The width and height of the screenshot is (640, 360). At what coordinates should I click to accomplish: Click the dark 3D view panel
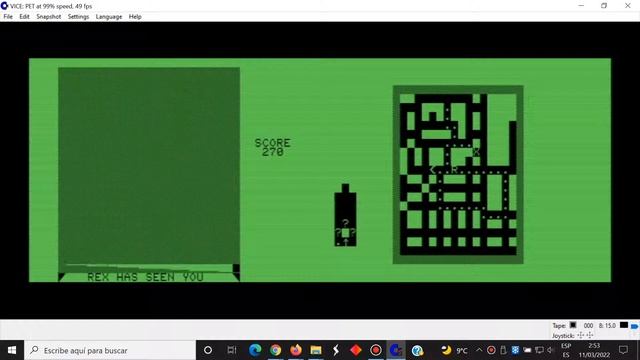click(x=149, y=166)
